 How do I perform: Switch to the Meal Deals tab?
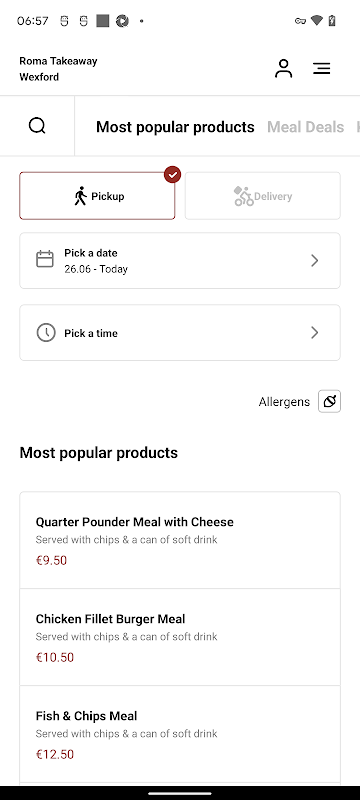click(305, 127)
